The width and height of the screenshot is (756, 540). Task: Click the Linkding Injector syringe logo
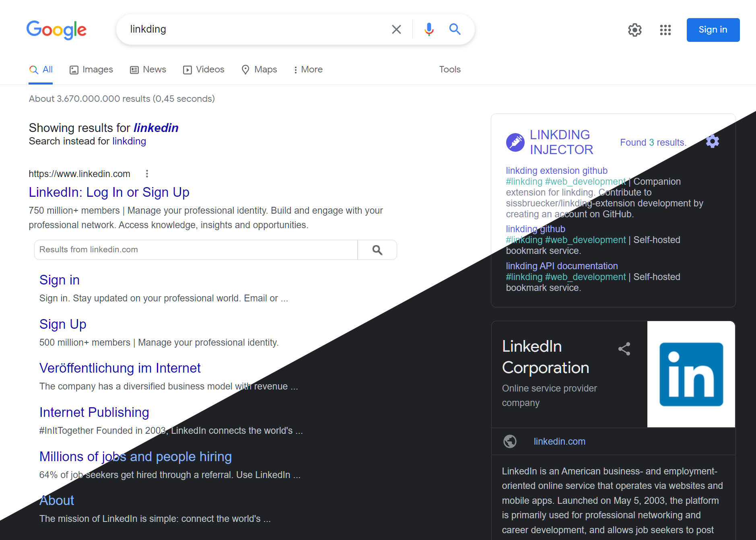tap(515, 142)
